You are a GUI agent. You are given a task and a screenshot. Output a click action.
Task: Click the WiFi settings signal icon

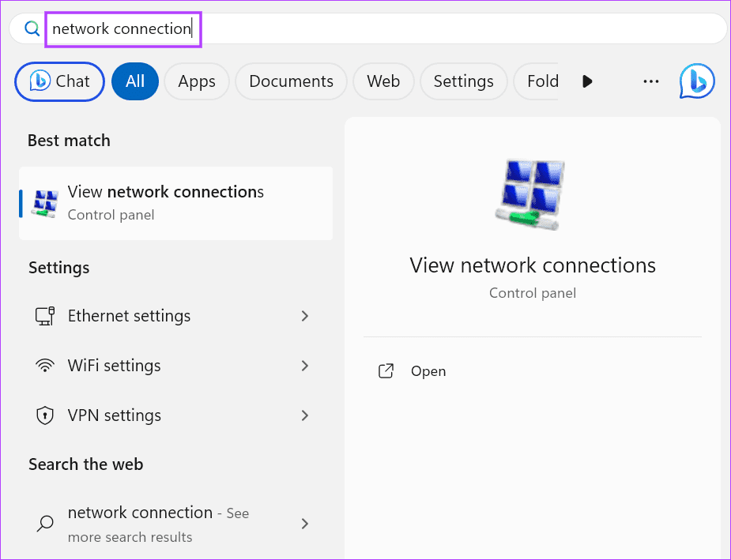pos(45,366)
